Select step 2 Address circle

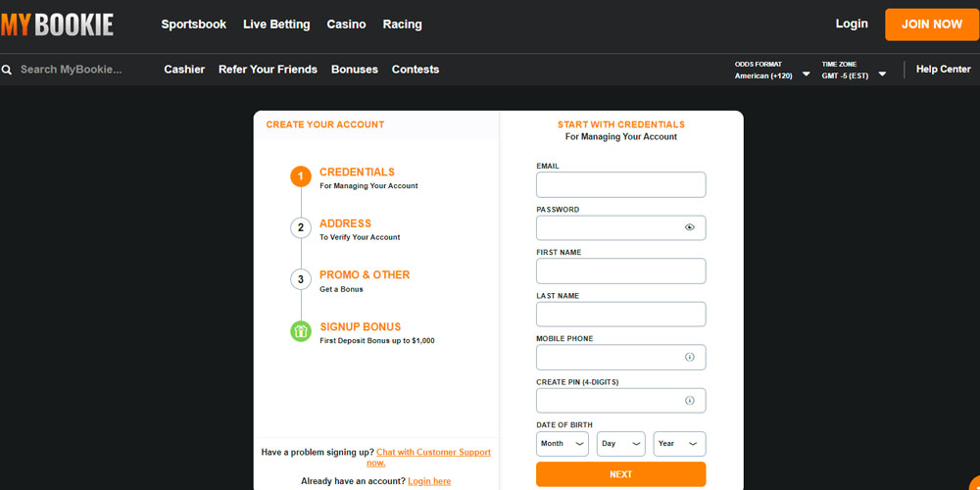[x=301, y=227]
